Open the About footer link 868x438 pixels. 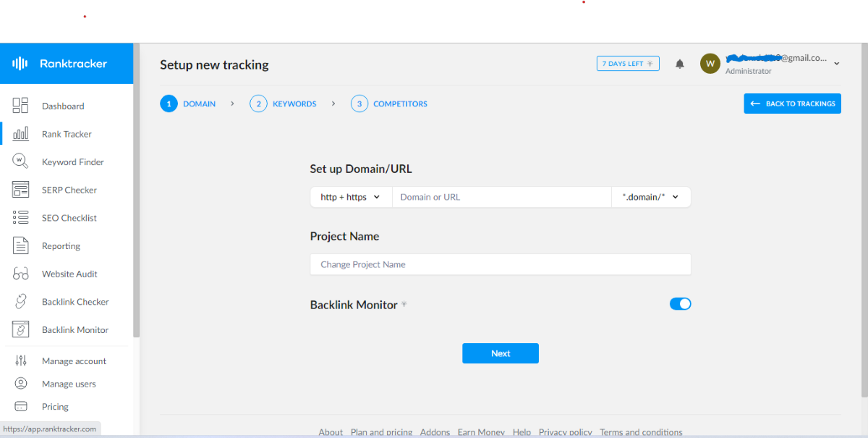pyautogui.click(x=331, y=432)
